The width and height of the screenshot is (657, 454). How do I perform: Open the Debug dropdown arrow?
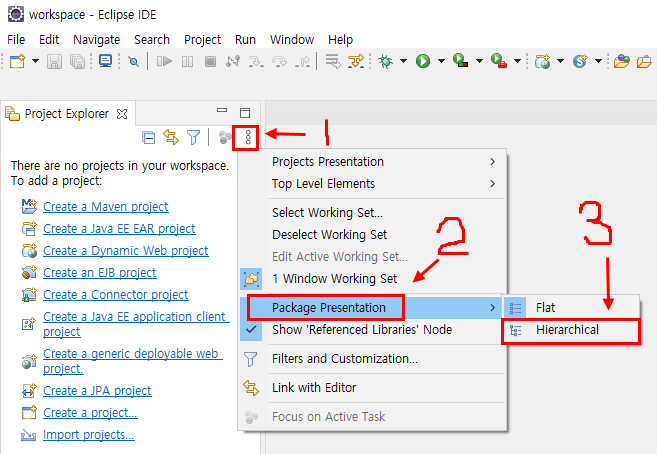pos(403,61)
